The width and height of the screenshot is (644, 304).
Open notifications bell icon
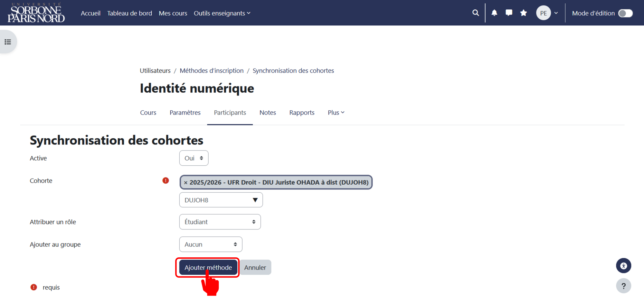[494, 13]
